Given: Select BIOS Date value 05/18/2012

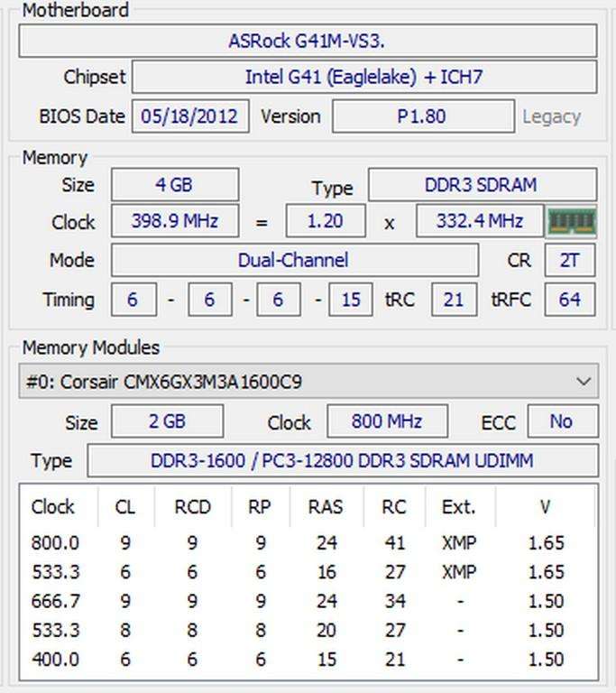Looking at the screenshot, I should coord(190,116).
